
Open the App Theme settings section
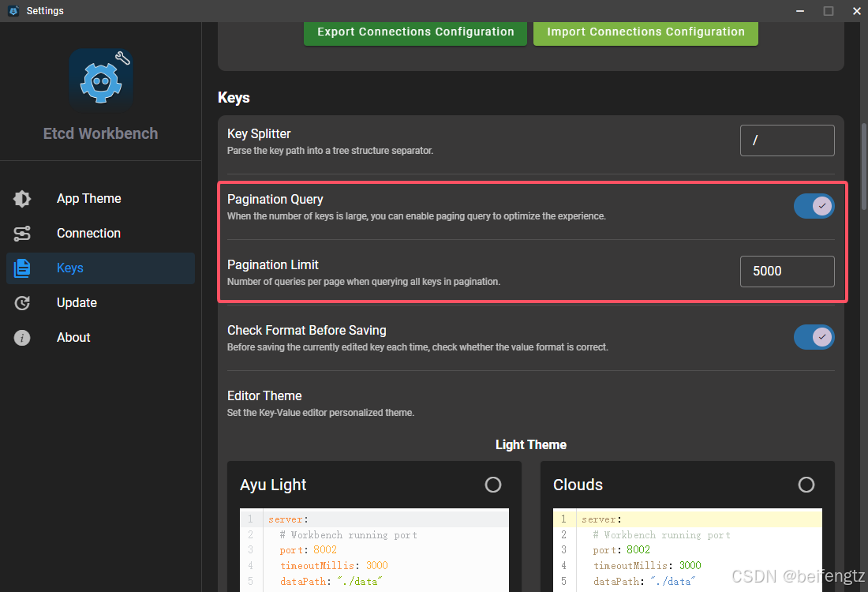click(x=100, y=199)
